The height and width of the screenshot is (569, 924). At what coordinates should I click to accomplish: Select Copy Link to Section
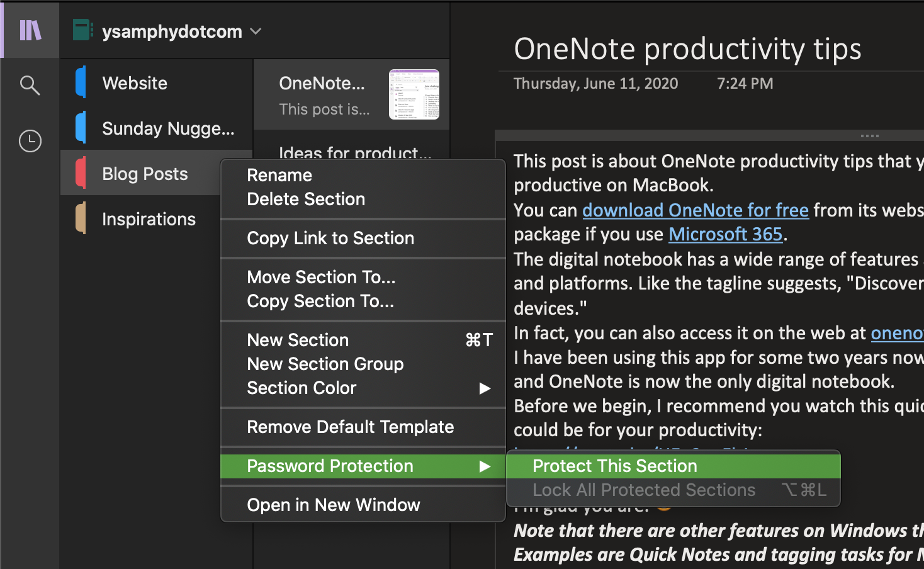363,238
